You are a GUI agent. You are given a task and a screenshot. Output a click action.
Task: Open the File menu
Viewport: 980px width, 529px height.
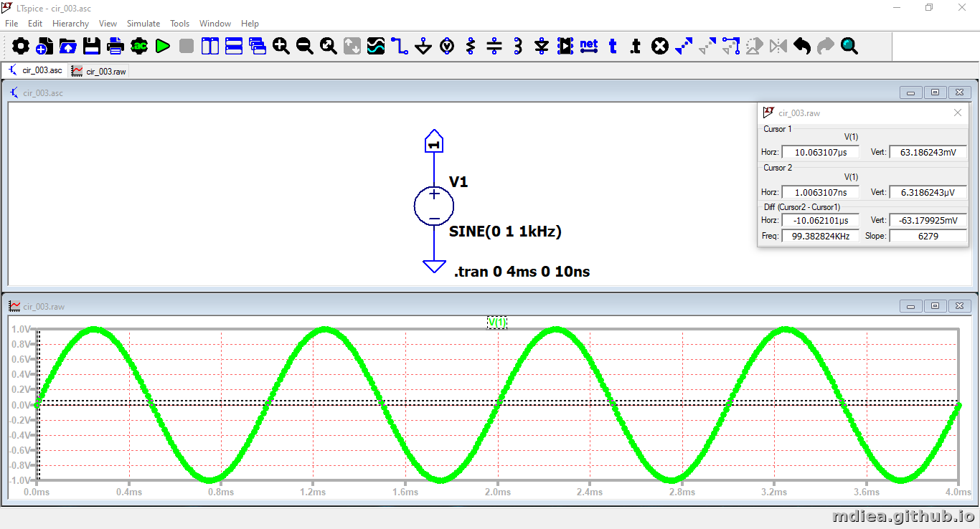[x=11, y=24]
